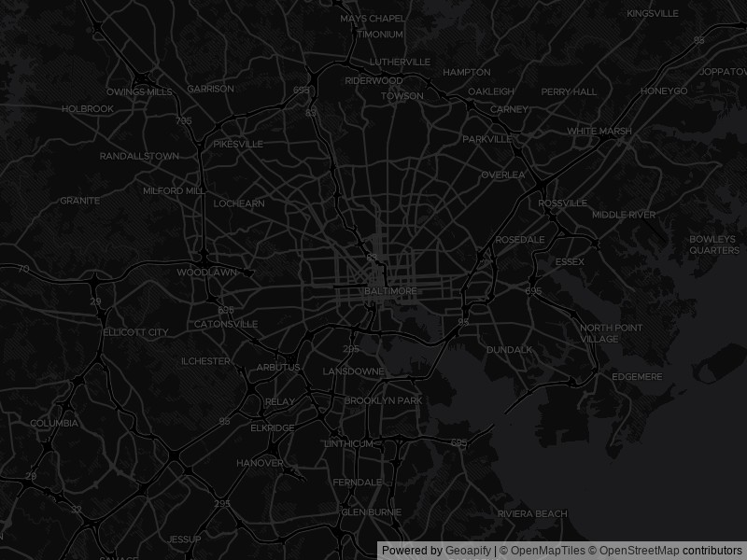Screen dimensions: 747x560
Task: Select the MIDDLE RIVER label
Action: click(624, 216)
